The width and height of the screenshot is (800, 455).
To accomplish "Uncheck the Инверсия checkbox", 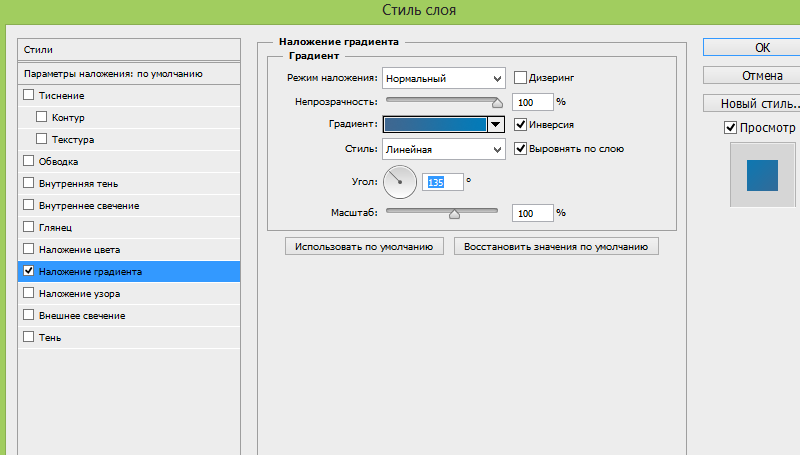I will coord(521,125).
